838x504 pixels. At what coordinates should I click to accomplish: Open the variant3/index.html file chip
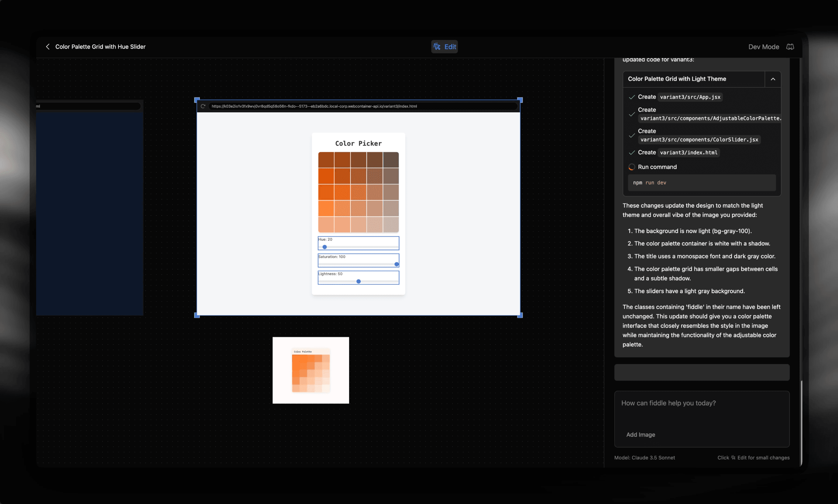[x=689, y=152]
